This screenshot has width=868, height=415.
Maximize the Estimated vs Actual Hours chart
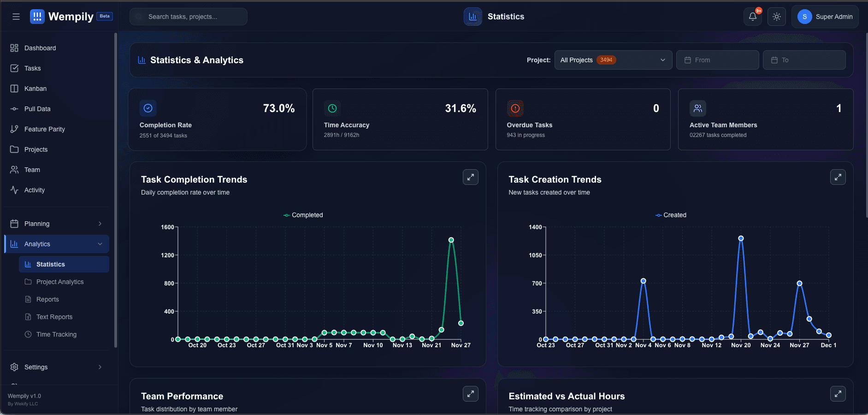coord(838,394)
